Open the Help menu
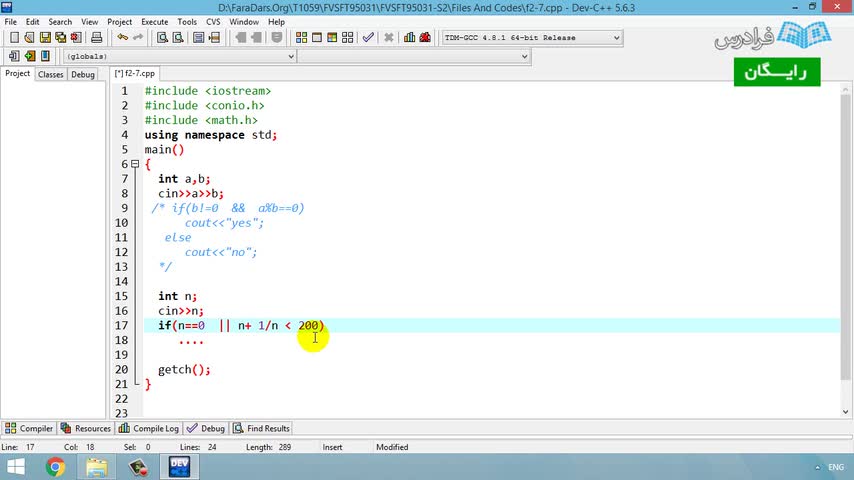 click(276, 22)
